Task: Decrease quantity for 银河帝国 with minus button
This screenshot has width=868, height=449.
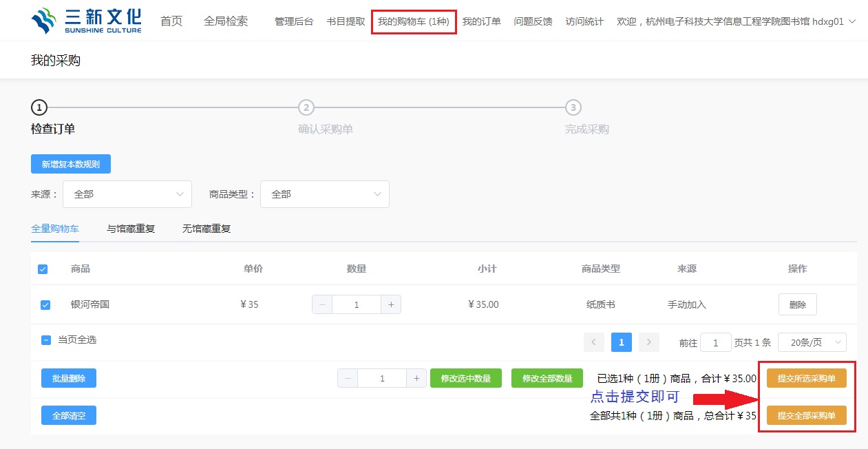Action: click(322, 304)
